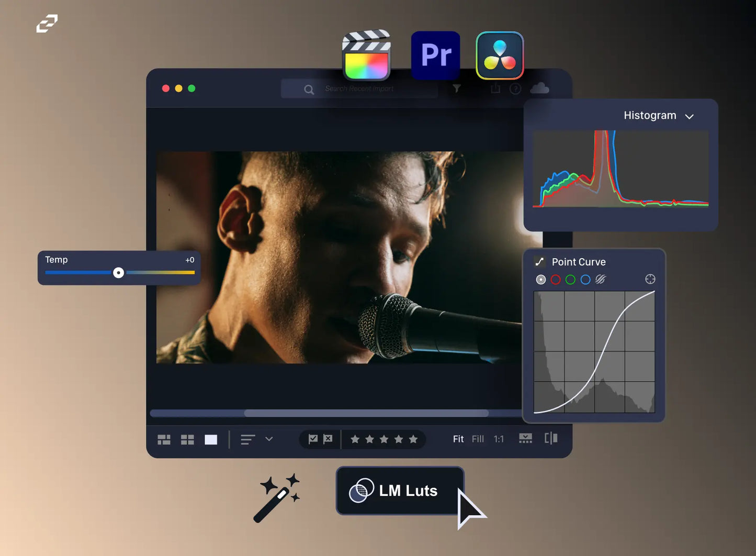
Task: Click the LM Luts button
Action: [x=400, y=491]
